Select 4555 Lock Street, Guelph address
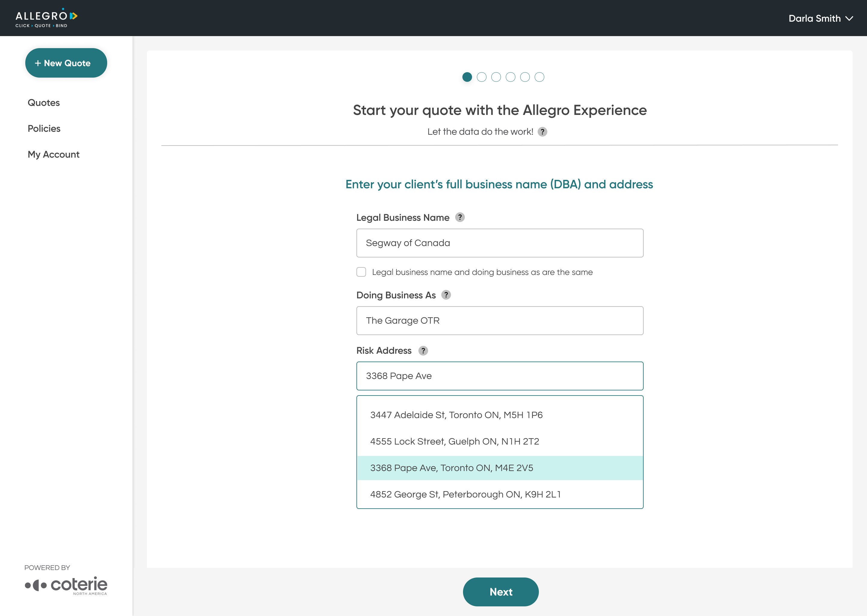This screenshot has width=867, height=616. 454,442
